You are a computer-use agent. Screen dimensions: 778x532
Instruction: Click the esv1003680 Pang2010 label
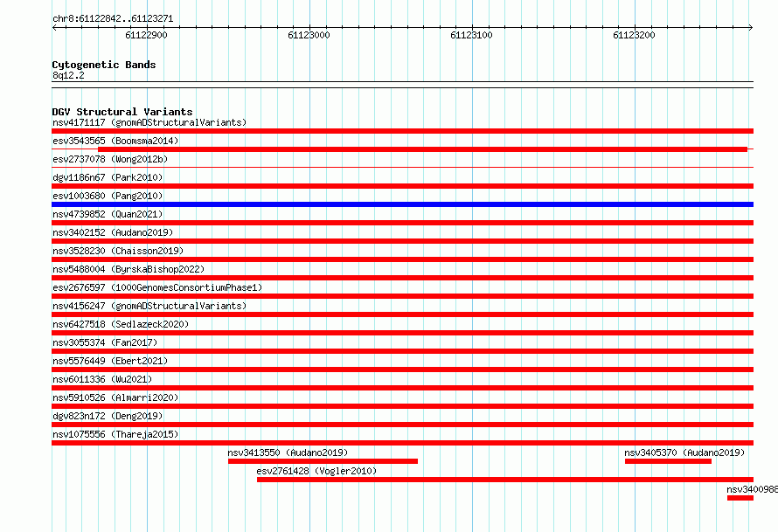(108, 196)
